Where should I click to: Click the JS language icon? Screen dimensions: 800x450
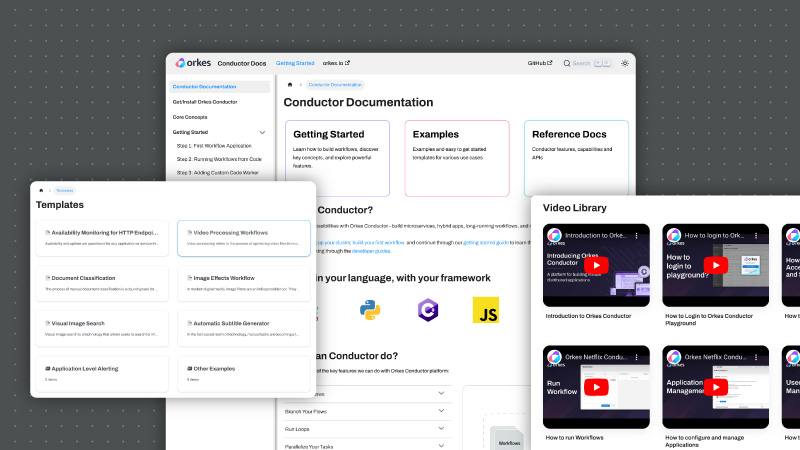(486, 310)
